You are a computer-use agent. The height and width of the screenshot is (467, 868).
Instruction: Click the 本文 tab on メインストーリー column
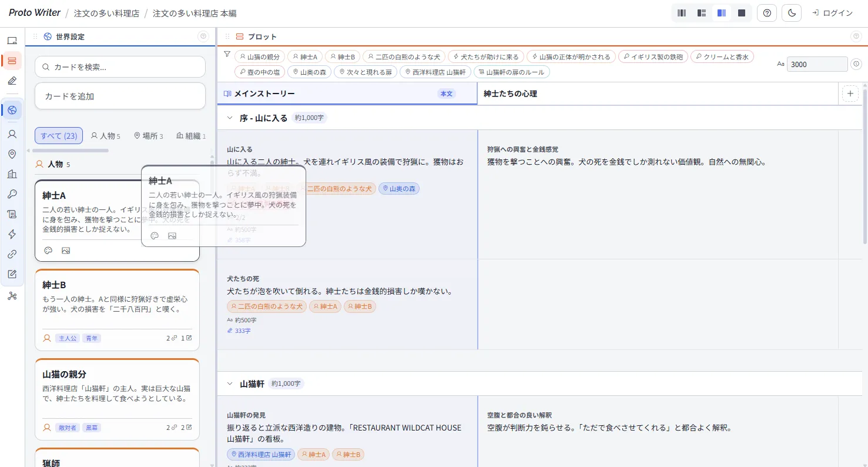pos(446,94)
